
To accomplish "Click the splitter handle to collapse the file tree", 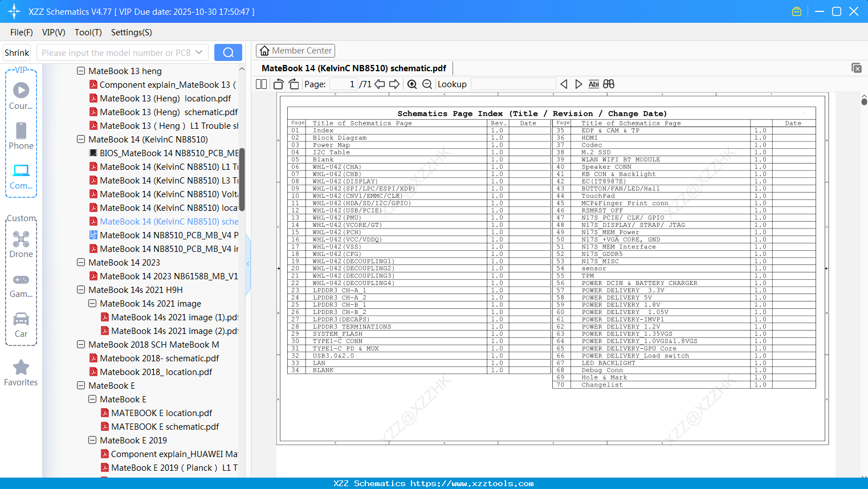I will 248,263.
